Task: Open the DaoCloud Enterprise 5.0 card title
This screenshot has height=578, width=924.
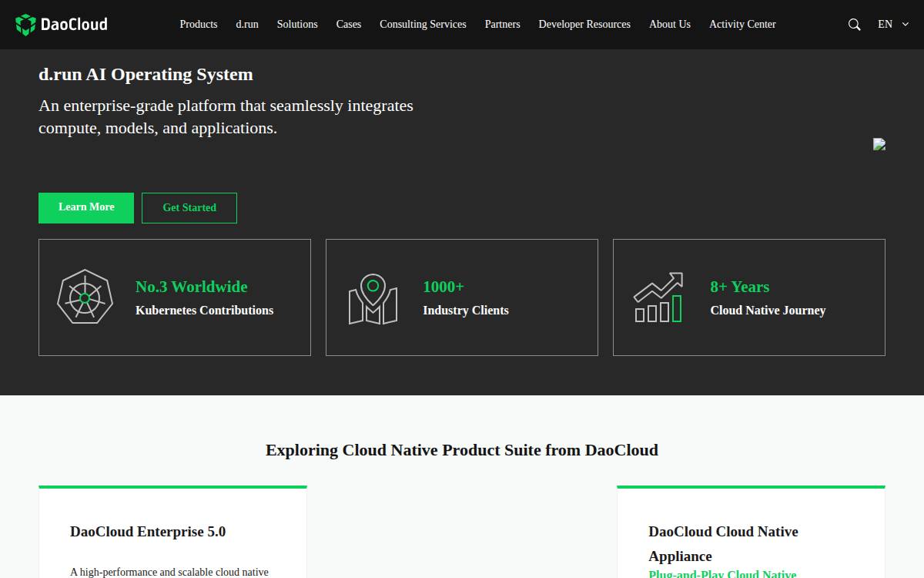Action: click(x=148, y=532)
